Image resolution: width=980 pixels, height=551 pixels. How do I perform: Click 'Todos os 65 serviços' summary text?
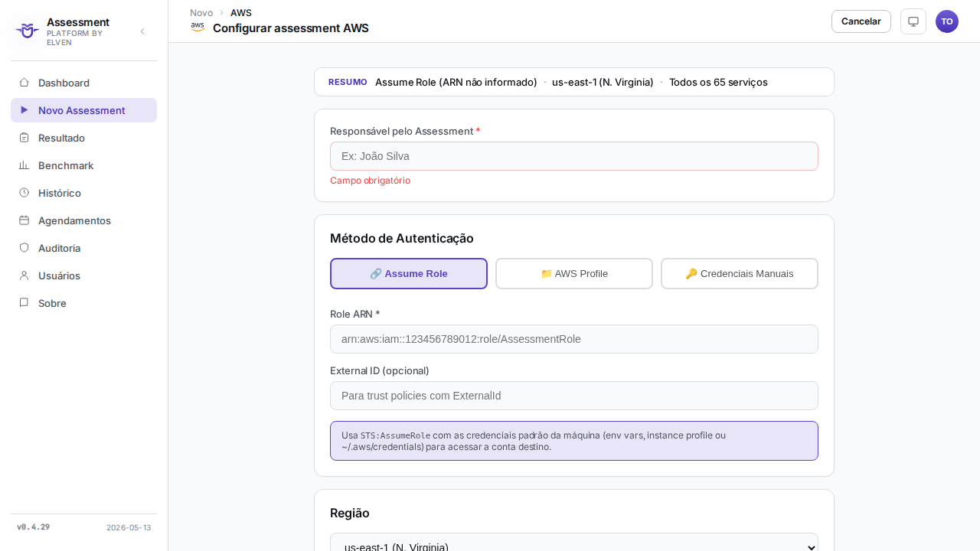(x=718, y=82)
